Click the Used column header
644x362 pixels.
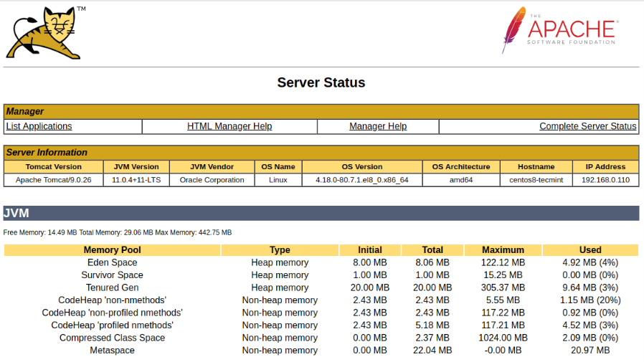(x=590, y=250)
